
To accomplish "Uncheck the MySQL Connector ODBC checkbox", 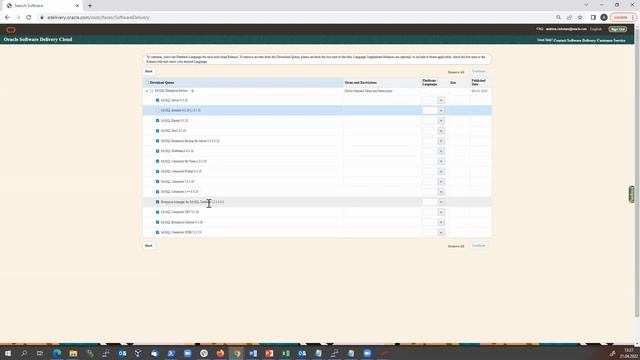I will tap(158, 232).
